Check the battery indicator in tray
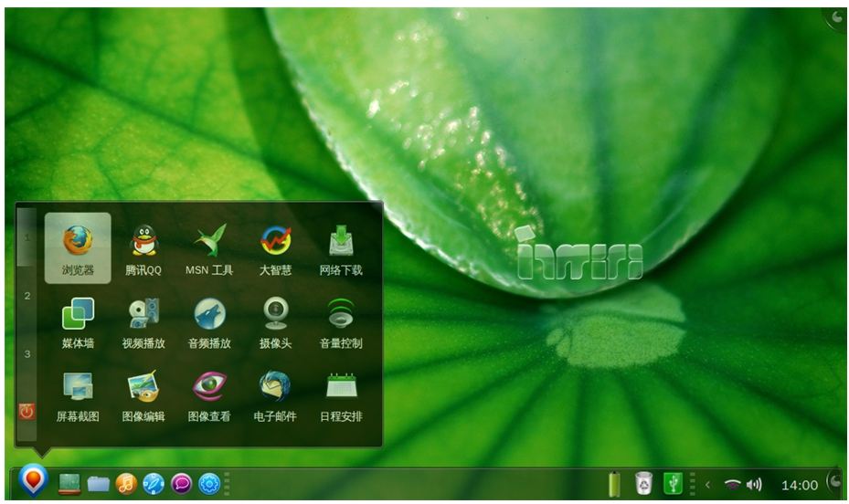The width and height of the screenshot is (849, 504). (x=614, y=483)
